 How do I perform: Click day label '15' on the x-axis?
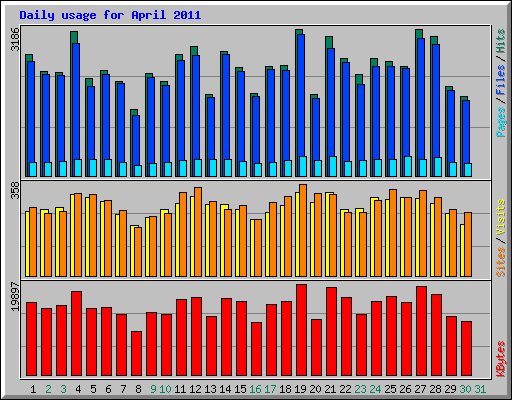coord(240,389)
